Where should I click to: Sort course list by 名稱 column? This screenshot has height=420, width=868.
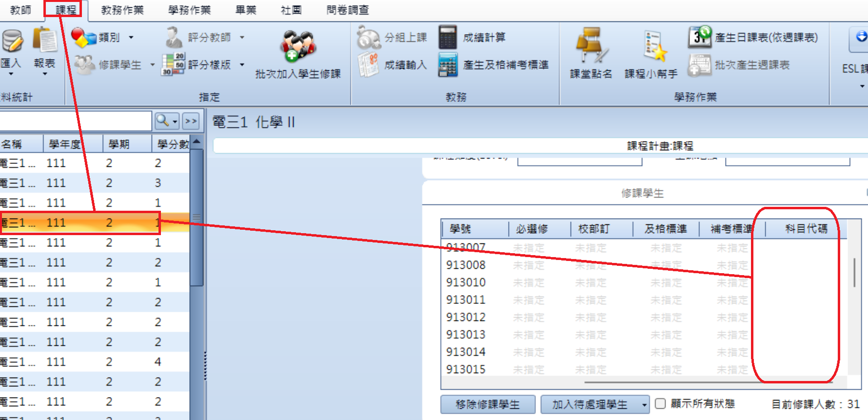[21, 144]
